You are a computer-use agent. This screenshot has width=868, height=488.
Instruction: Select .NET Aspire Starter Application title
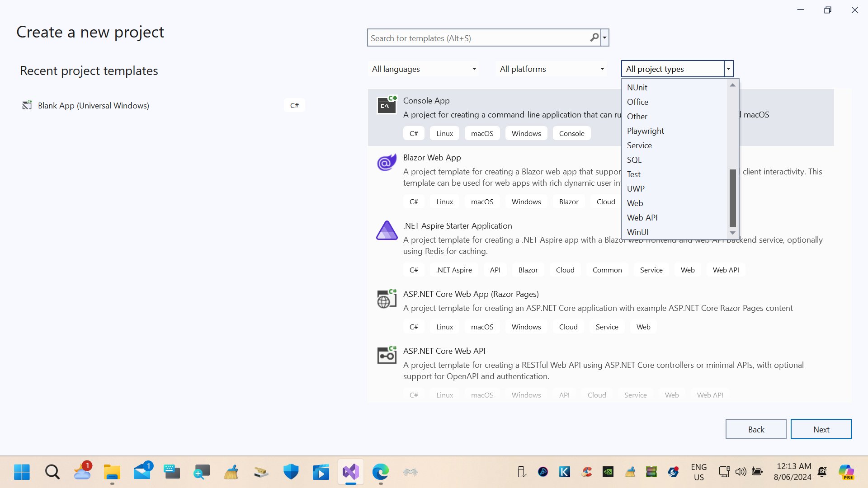coord(458,225)
